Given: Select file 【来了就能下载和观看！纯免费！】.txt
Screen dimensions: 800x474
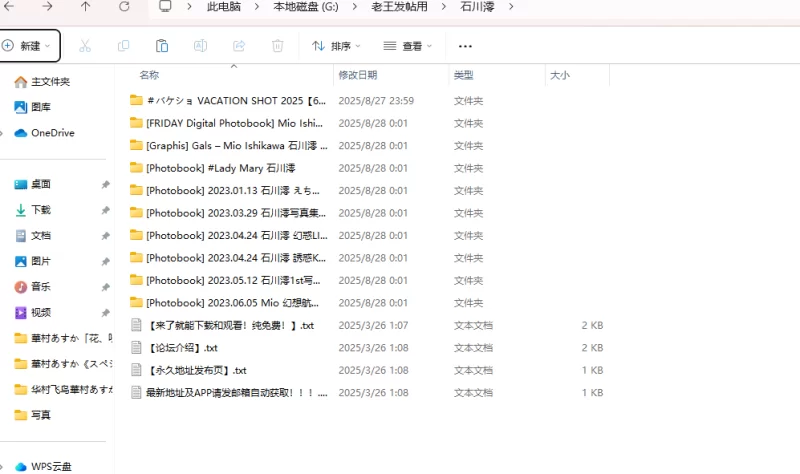Looking at the screenshot, I should point(222,325).
